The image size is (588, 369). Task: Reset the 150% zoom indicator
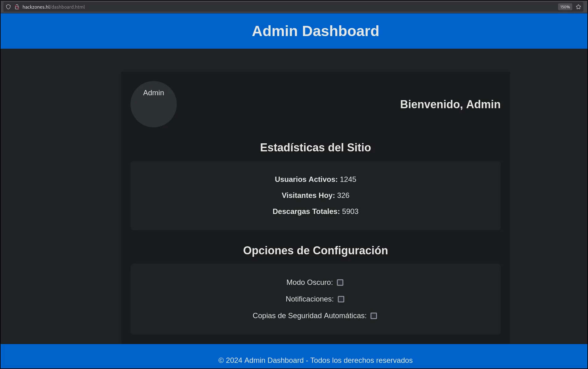[x=565, y=7]
